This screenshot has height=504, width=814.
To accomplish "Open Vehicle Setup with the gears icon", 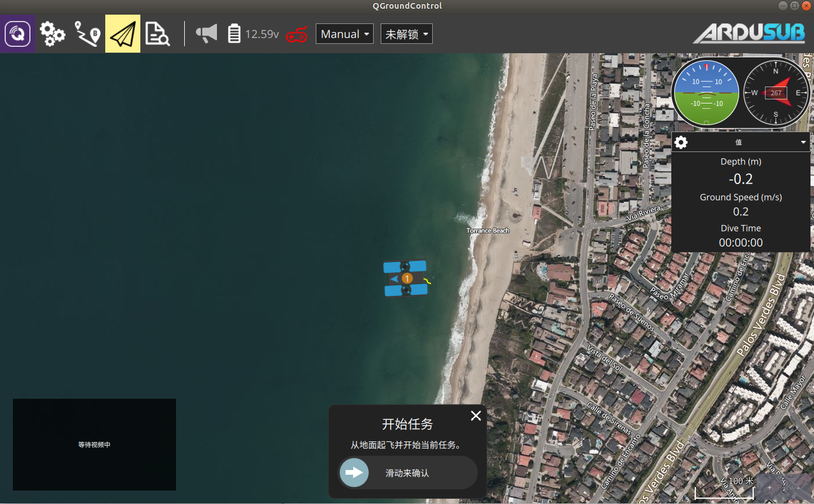I will click(53, 34).
